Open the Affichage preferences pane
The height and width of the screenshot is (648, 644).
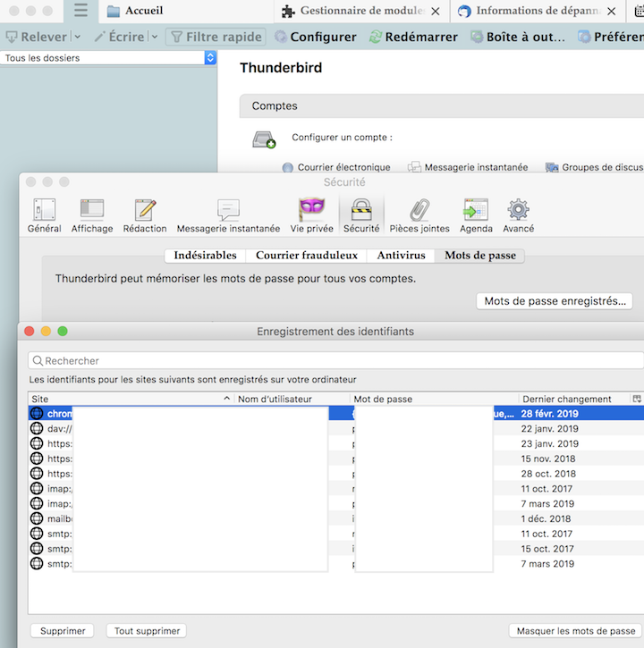point(92,215)
